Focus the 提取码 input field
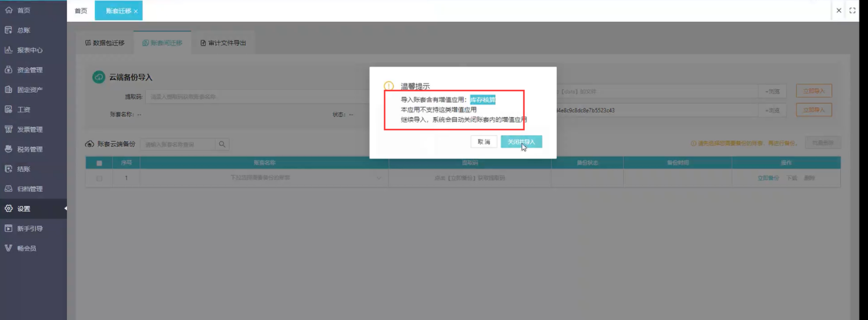This screenshot has height=320, width=868. coord(258,97)
